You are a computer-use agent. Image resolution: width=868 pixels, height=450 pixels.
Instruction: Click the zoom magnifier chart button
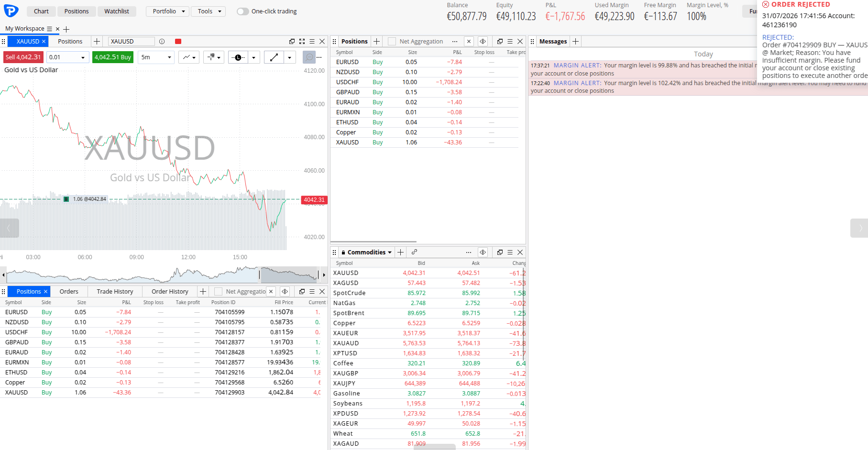(309, 57)
